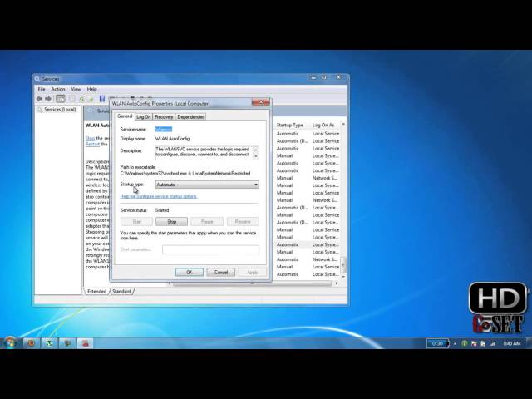
Task: Click the taskbar clock showing 8:40 AM
Action: (512, 343)
